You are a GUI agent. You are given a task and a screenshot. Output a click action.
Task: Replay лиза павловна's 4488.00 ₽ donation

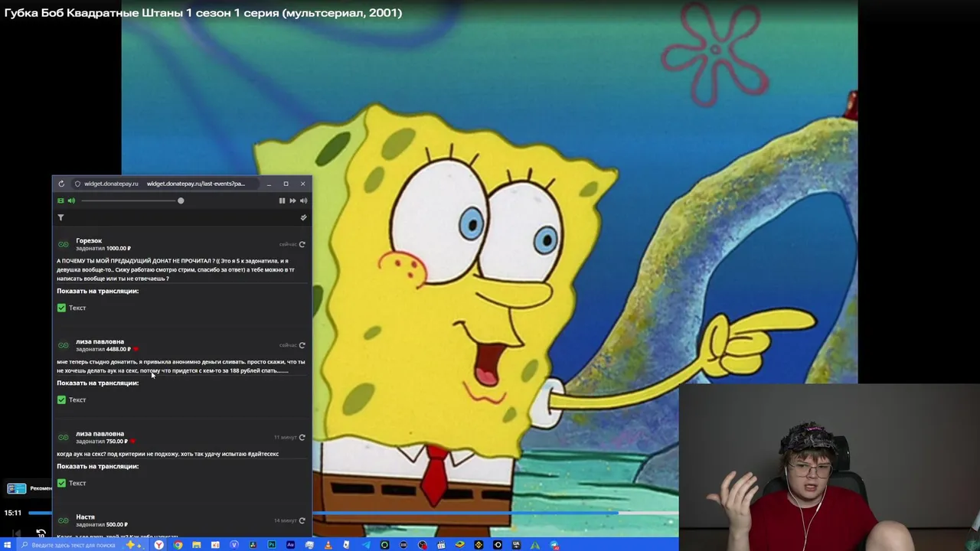tap(302, 345)
